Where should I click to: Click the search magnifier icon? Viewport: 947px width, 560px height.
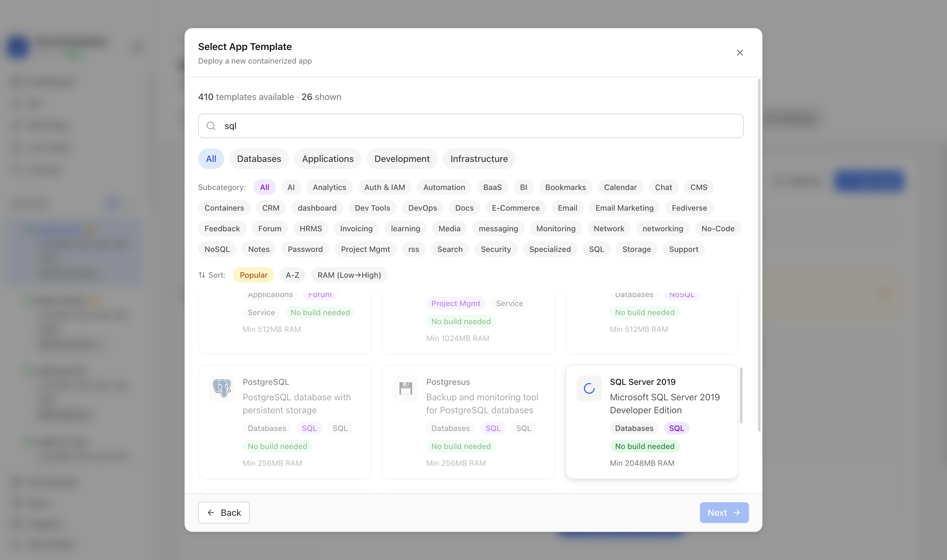click(x=211, y=126)
